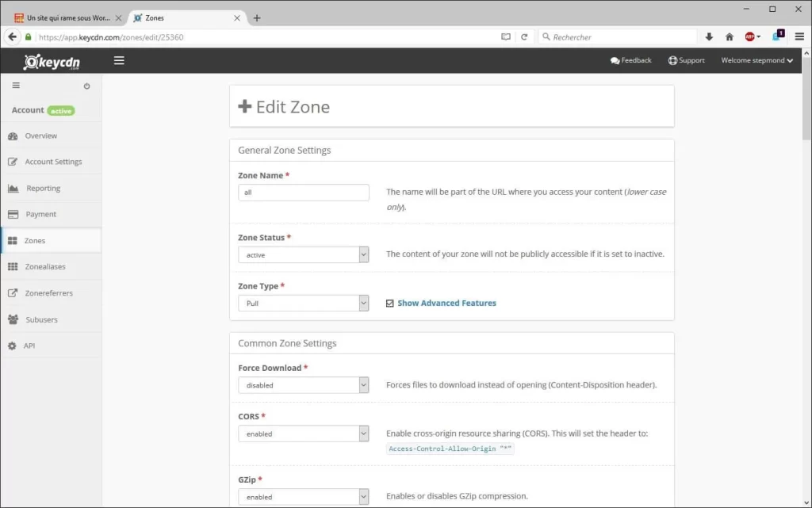Expand the Welcome stepmond user menu
812x508 pixels.
click(756, 60)
